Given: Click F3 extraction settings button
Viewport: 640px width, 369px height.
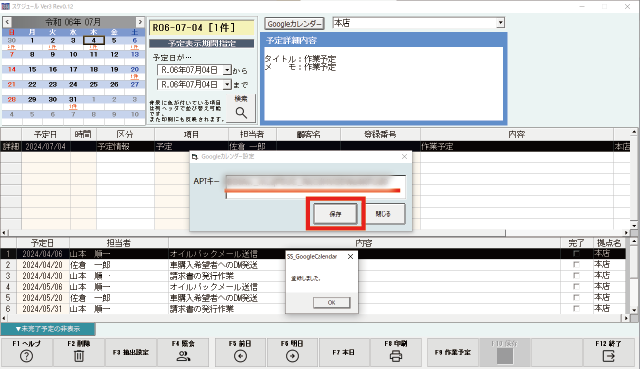Looking at the screenshot, I should (131, 351).
